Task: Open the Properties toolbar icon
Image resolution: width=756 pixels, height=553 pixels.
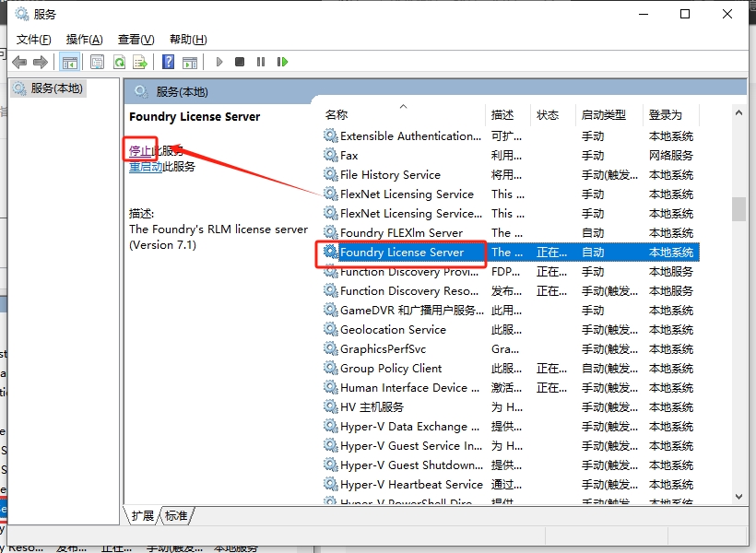Action: [x=97, y=62]
